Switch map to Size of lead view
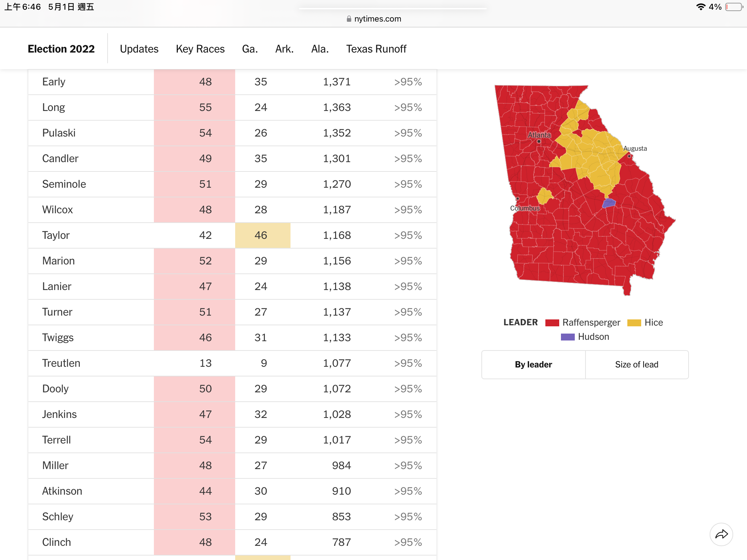The height and width of the screenshot is (560, 747). (637, 365)
